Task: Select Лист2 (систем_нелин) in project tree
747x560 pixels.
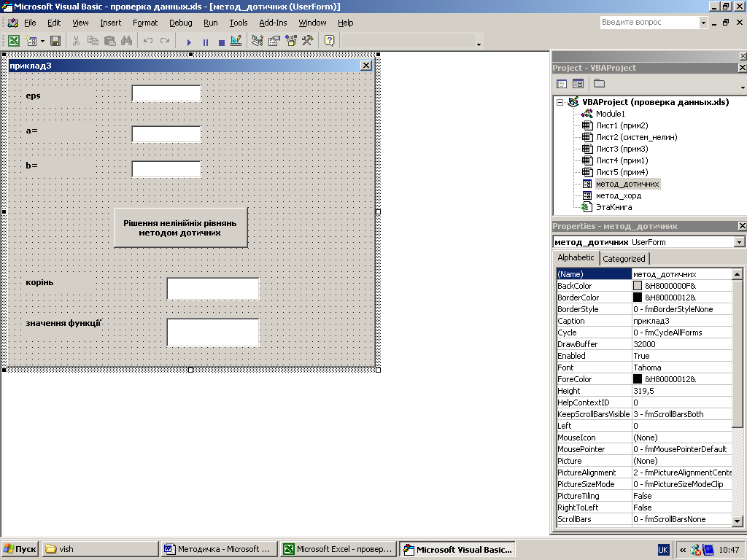Action: coord(636,137)
